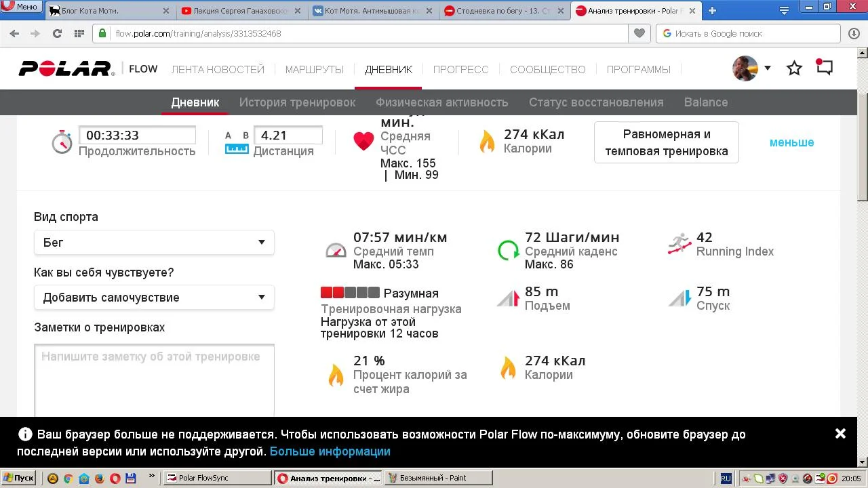Click the red heart rate icon
The width and height of the screenshot is (868, 488).
[363, 141]
